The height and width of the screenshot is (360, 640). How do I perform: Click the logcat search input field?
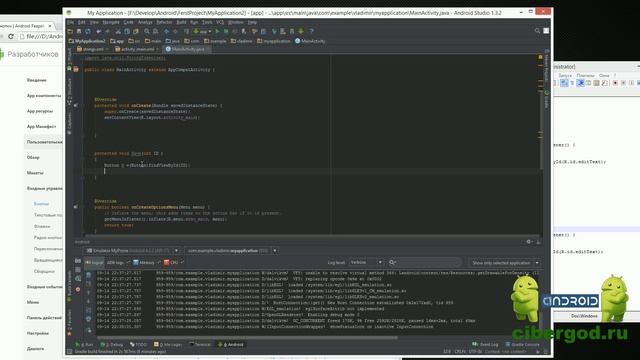[x=424, y=262]
